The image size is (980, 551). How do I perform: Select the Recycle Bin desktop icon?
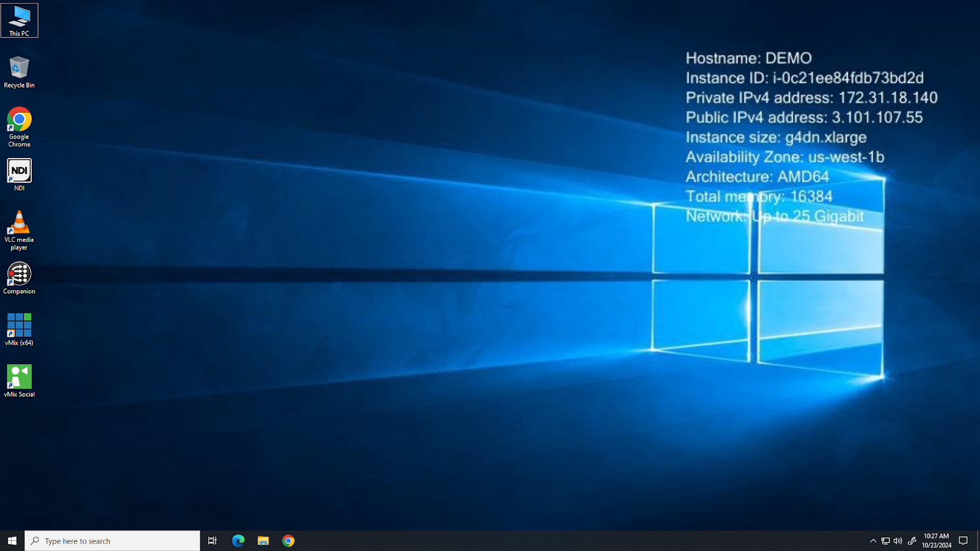coord(19,72)
